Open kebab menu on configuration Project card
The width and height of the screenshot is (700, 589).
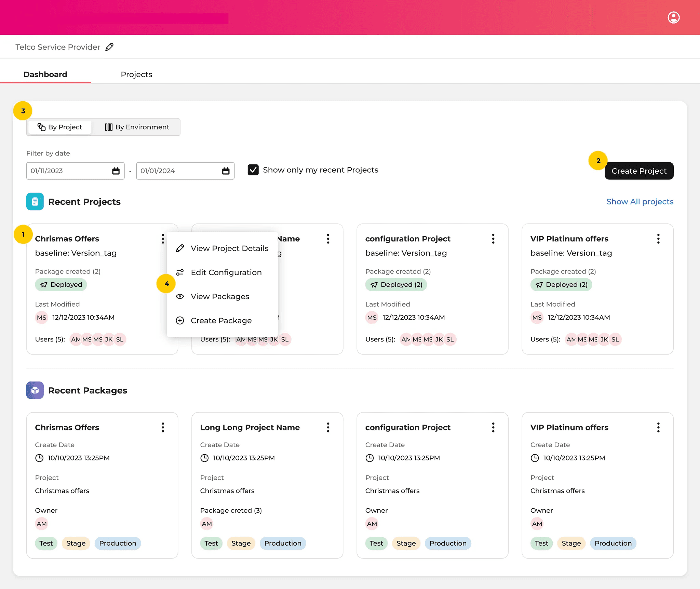pos(493,239)
